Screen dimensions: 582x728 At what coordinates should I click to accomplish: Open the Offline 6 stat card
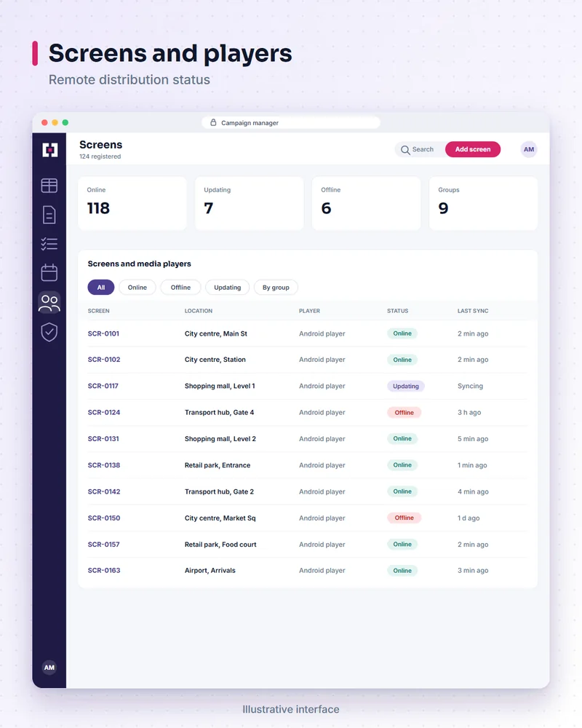366,203
